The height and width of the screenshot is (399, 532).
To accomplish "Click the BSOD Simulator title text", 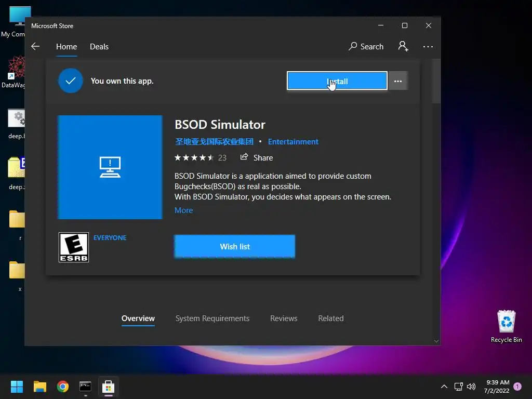I will (x=220, y=125).
